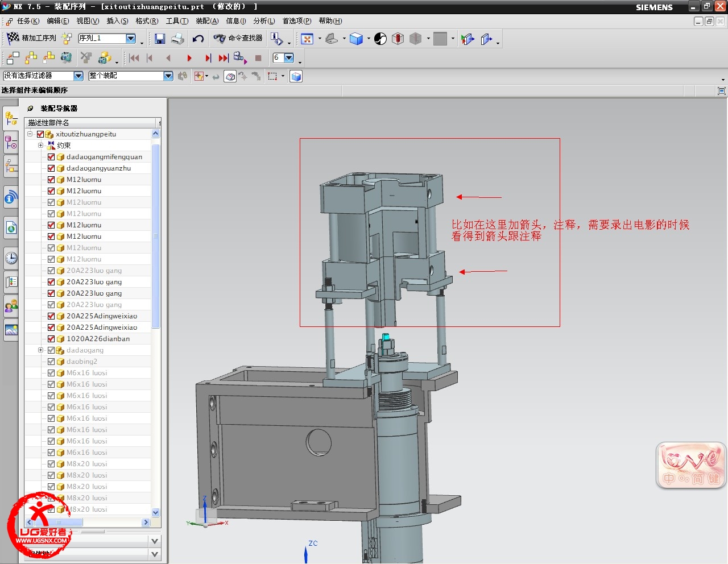Screen dimensions: 728x564
Task: Play the sequence forward
Action: [189, 58]
